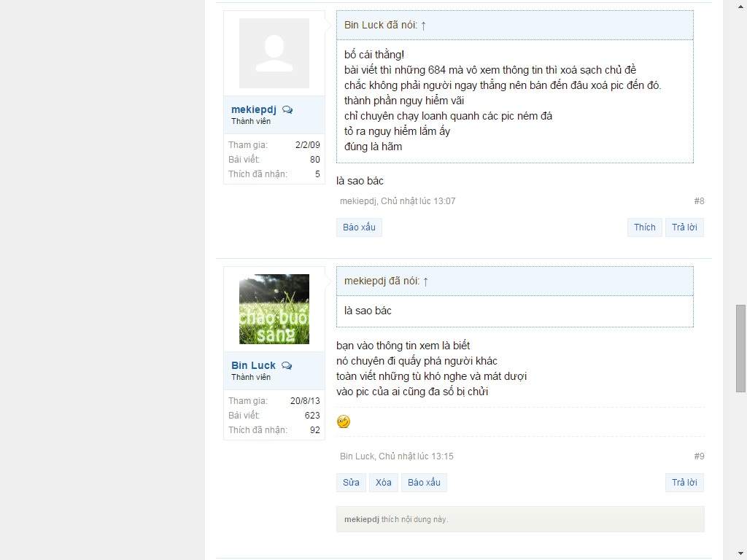Edit post #9 with Sửa button
The height and width of the screenshot is (560, 747).
[351, 483]
